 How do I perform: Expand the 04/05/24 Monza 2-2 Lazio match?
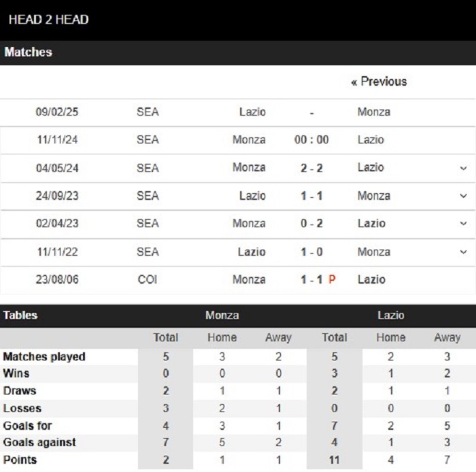coord(463,168)
